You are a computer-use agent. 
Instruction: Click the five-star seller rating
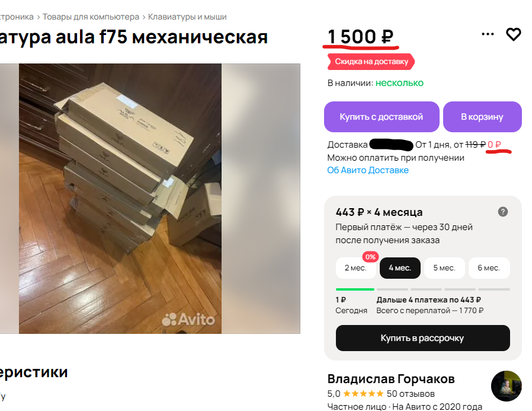363,394
